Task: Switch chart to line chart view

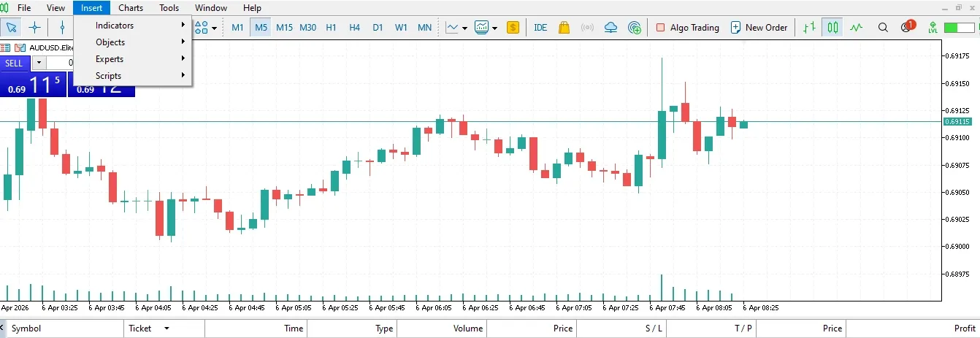Action: pos(856,28)
